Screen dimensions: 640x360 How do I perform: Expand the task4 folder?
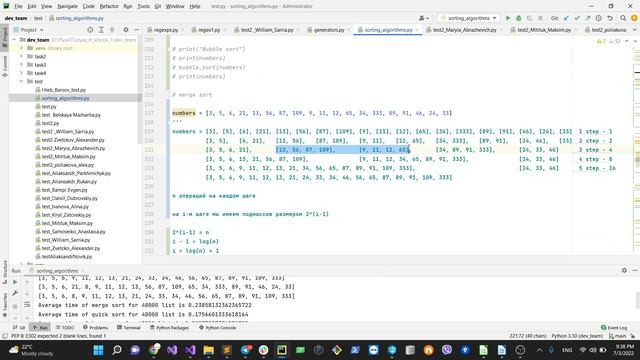22,73
